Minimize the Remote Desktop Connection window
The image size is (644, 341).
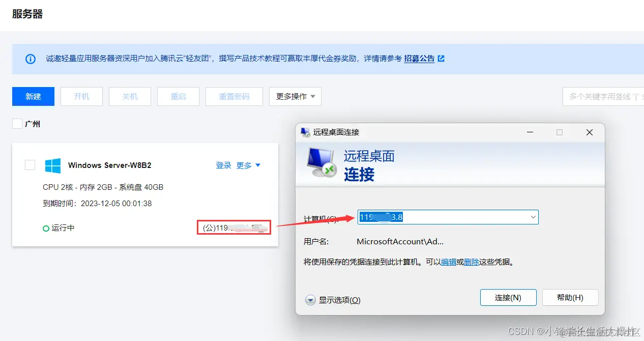pos(530,132)
